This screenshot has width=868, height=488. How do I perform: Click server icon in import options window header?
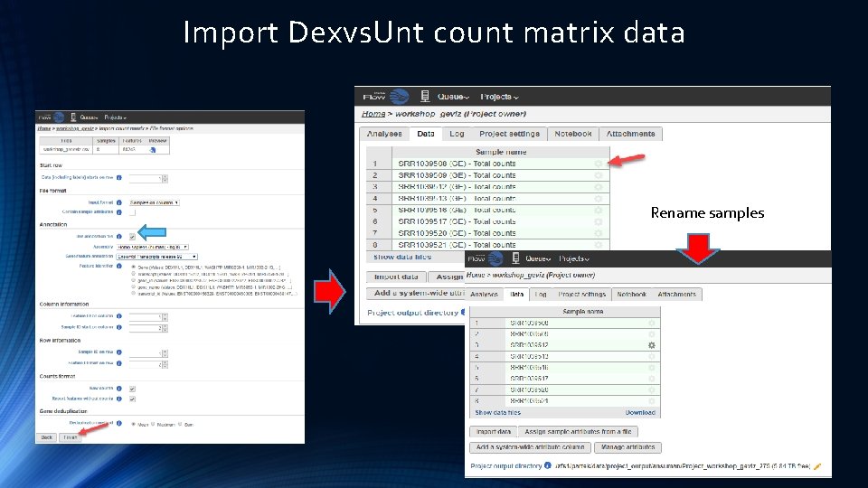tap(72, 117)
